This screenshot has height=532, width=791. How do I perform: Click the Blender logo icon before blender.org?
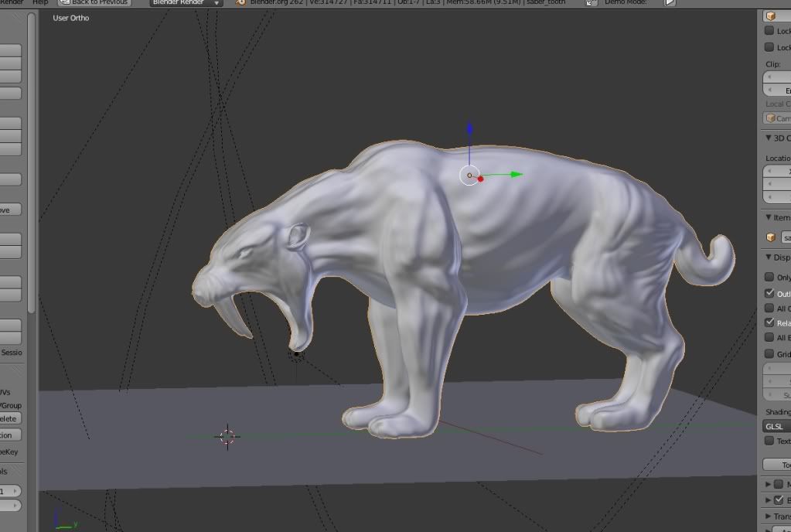click(241, 2)
